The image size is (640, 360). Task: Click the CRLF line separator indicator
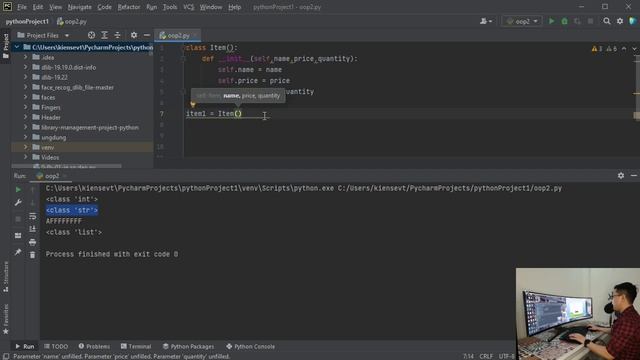[x=486, y=356]
